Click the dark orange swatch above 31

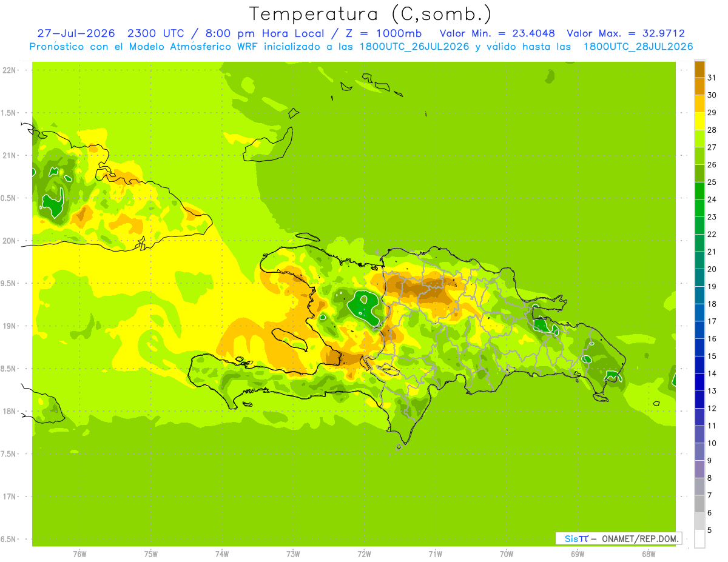699,69
